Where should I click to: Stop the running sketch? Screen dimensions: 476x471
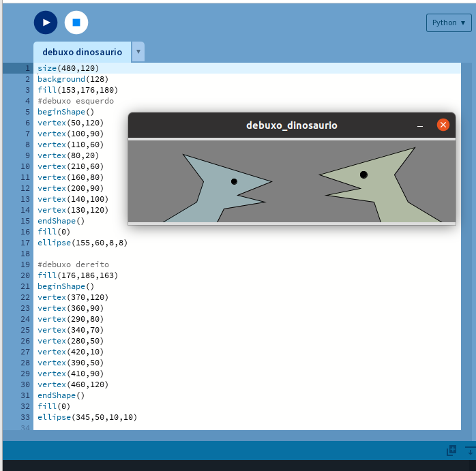tap(76, 22)
